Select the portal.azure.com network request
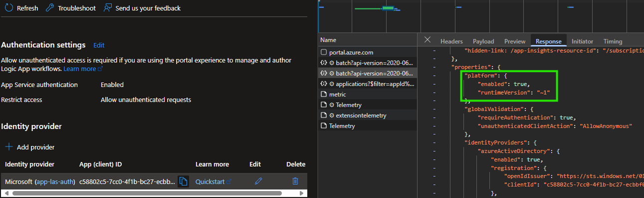This screenshot has height=198, width=644. 367,52
